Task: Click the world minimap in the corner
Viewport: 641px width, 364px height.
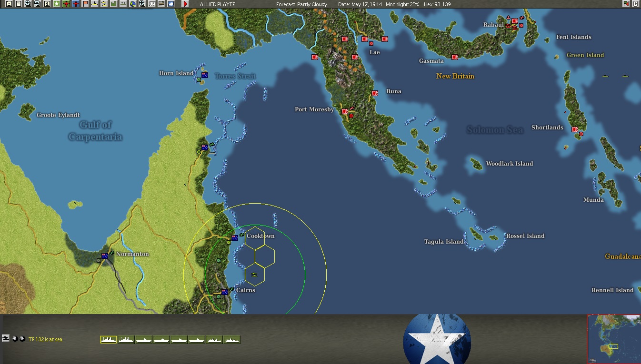Action: (x=614, y=339)
